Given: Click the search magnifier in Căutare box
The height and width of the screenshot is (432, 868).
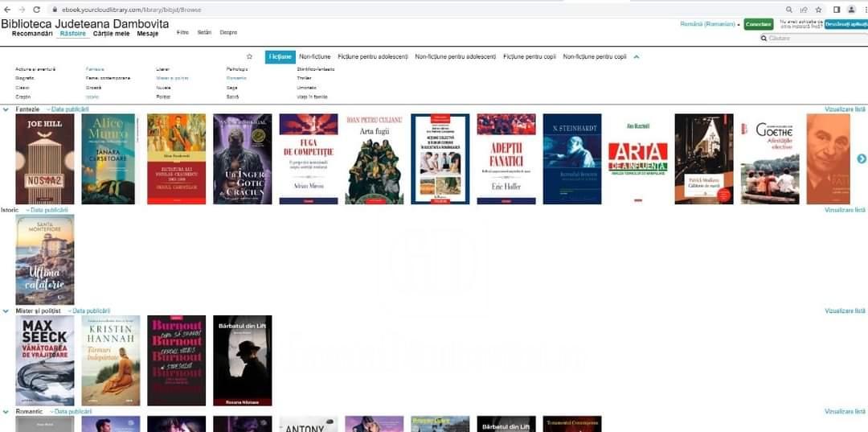Looking at the screenshot, I should click(x=764, y=39).
